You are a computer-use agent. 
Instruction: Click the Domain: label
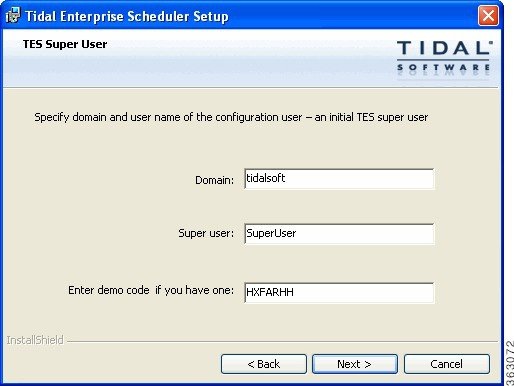click(x=215, y=180)
